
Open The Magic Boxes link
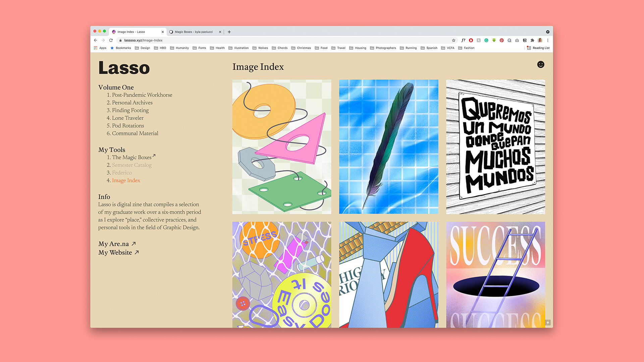(x=131, y=157)
